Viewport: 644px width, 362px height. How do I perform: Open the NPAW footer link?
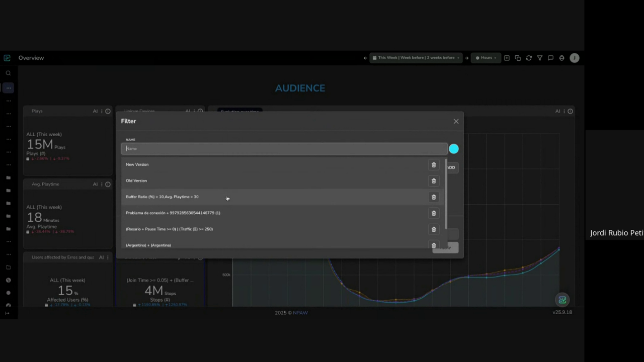pos(300,313)
